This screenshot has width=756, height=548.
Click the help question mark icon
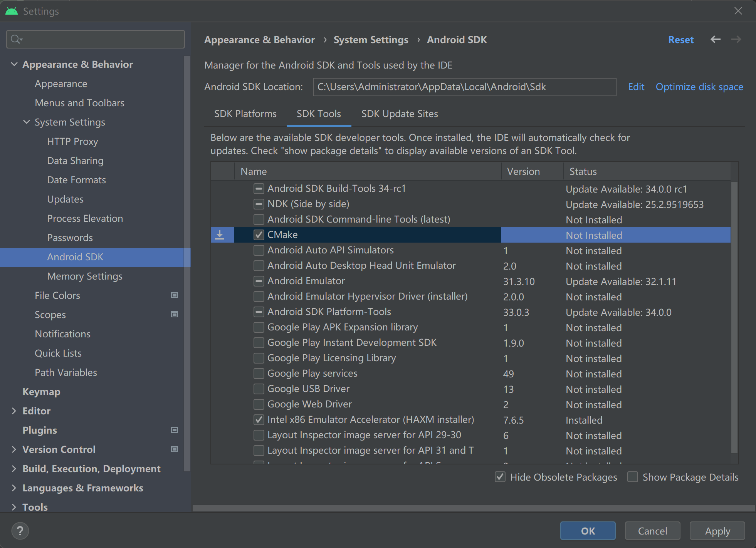[x=20, y=531]
